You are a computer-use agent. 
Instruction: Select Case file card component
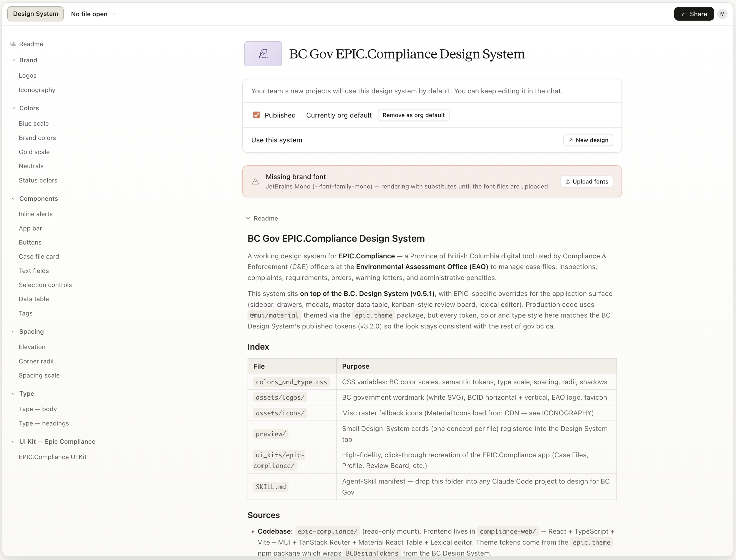tap(39, 256)
